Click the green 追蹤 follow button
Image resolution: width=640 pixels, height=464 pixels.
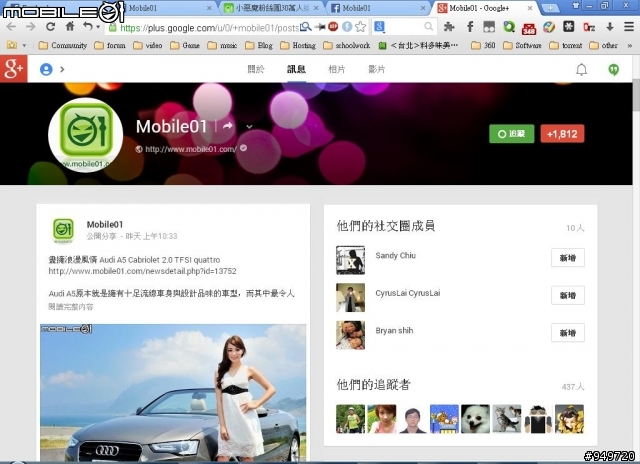tap(511, 134)
